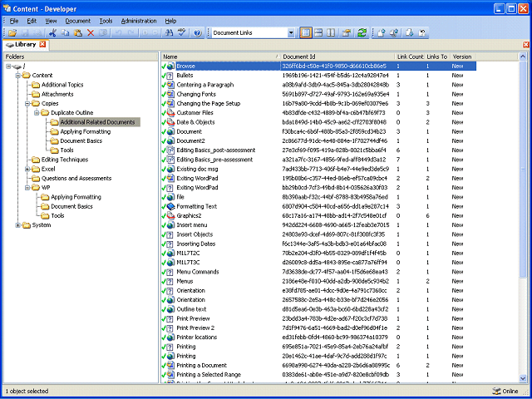This screenshot has height=399, width=532.
Task: Select the Menu Commands document row
Action: point(319,272)
